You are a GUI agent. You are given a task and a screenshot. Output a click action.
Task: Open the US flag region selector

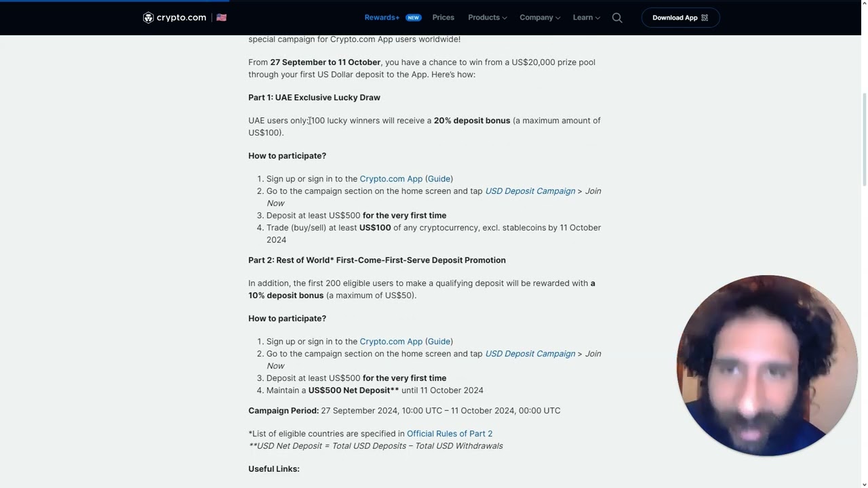click(222, 18)
